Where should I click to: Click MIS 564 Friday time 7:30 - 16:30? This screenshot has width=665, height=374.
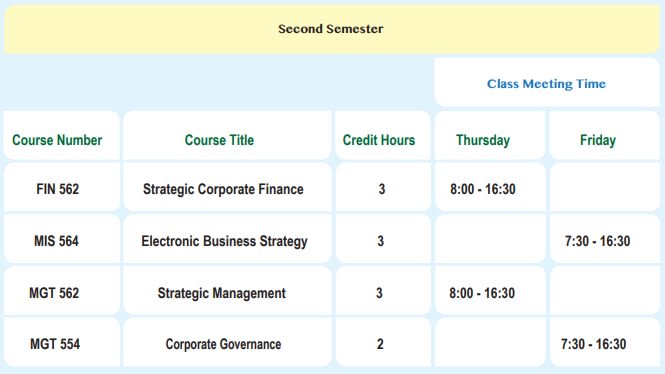coord(597,241)
